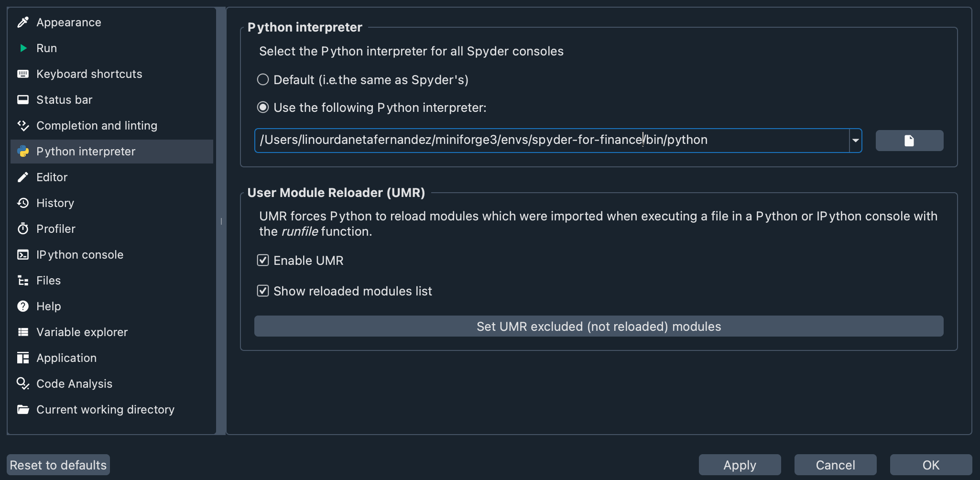Select the Default interpreter radio button
Screen dimensions: 980x480
pos(263,79)
